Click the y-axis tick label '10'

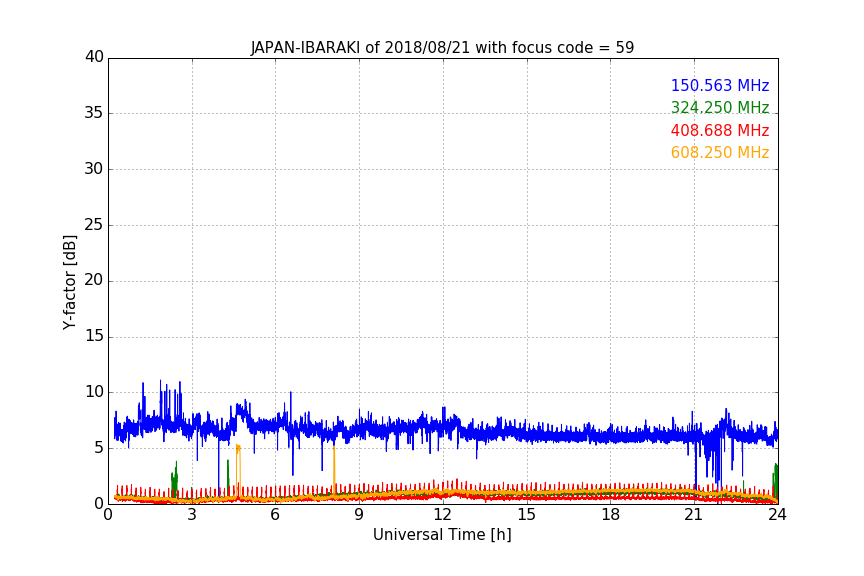[94, 392]
